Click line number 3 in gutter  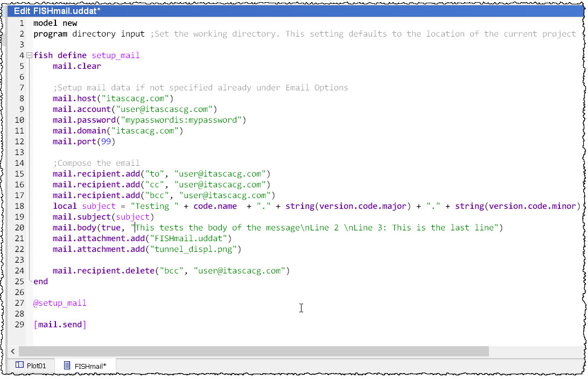22,45
